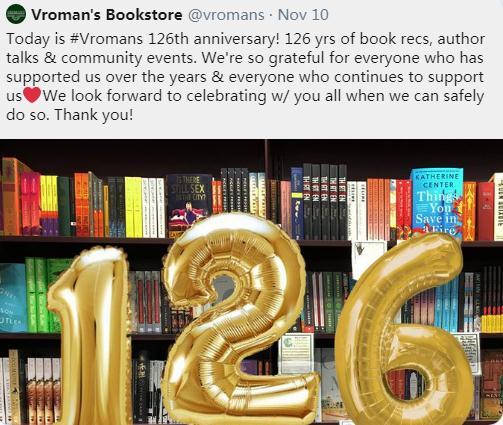Click the Is There Still Sex book cover
Image resolution: width=503 pixels, height=425 pixels.
point(189,204)
